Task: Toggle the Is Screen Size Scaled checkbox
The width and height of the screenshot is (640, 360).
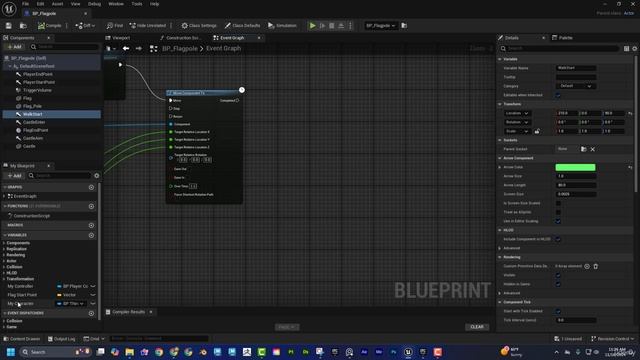Action: pos(558,203)
